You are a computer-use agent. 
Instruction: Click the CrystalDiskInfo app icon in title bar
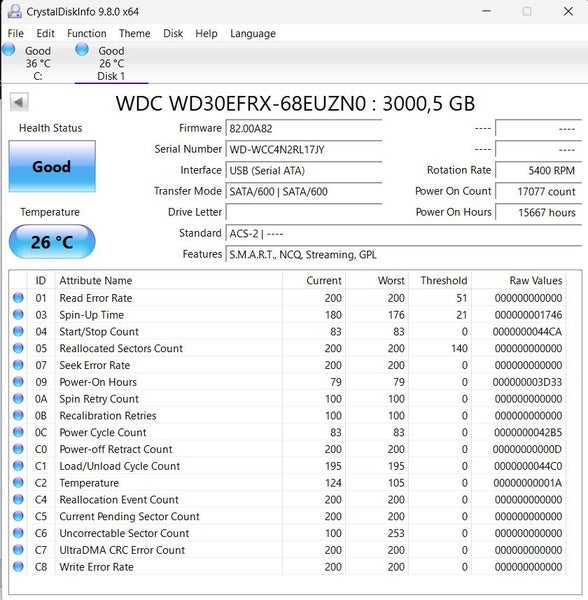15,11
